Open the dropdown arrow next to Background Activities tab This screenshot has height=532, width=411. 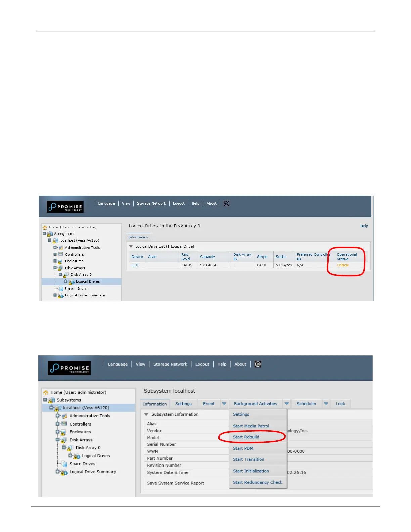[286, 404]
